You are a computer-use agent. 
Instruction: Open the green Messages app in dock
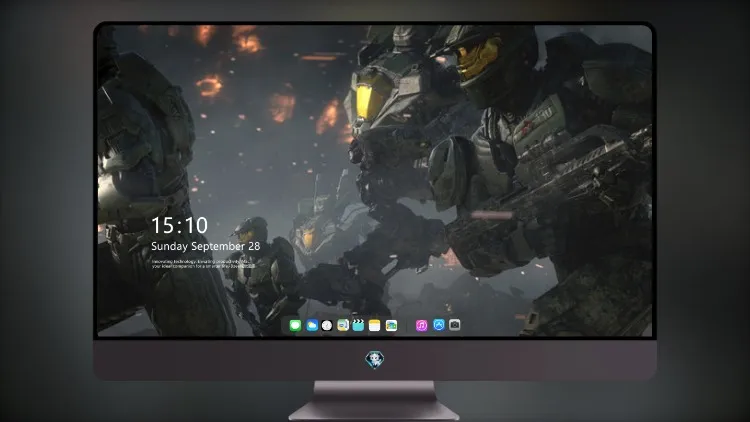coord(295,326)
